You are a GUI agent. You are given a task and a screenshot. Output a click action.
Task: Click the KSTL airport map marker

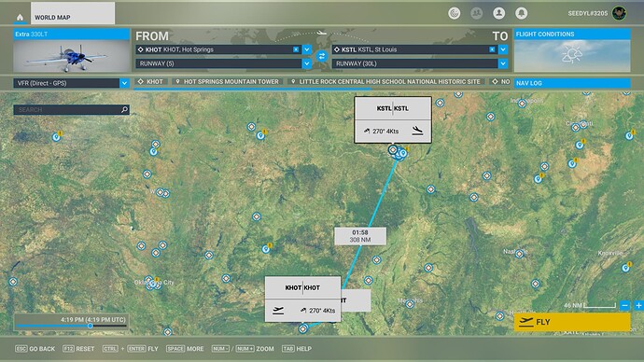[x=393, y=150]
